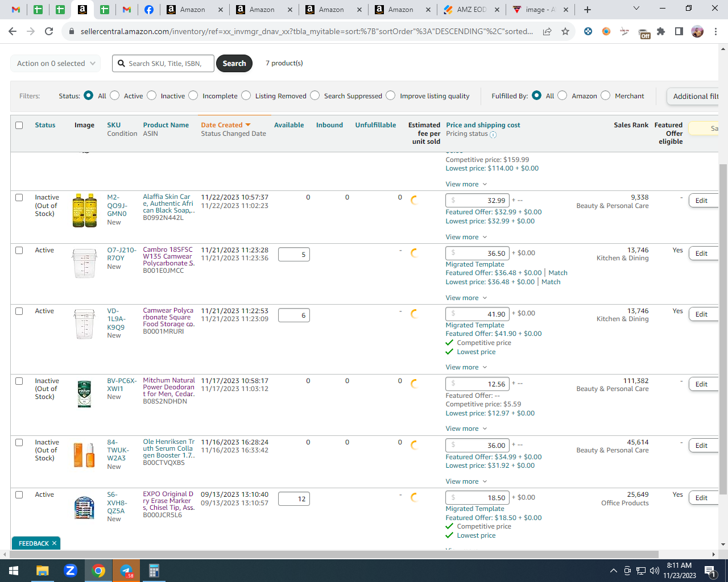
Task: Expand View more for Mitchum $12.56 listing
Action: (466, 429)
